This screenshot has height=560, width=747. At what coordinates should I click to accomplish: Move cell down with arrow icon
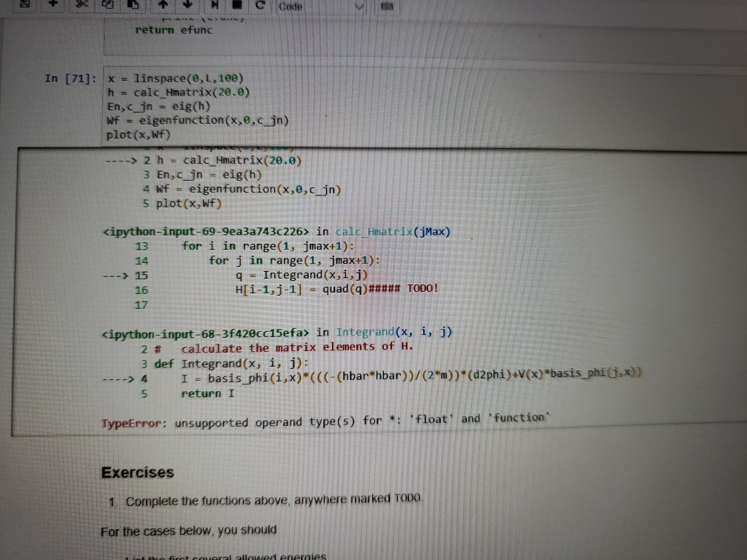pyautogui.click(x=187, y=4)
